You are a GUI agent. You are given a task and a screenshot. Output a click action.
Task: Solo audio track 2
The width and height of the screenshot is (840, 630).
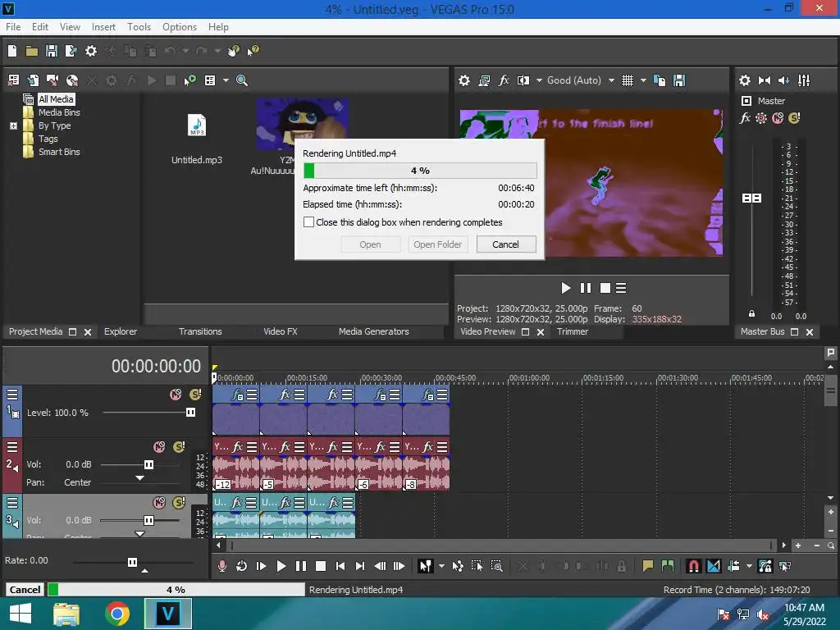tap(179, 447)
